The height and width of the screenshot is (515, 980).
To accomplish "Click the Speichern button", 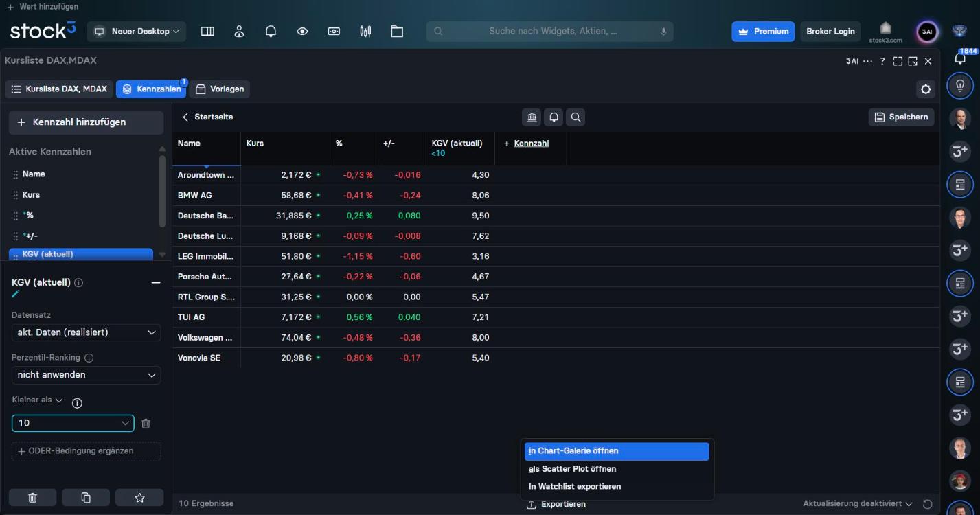I will [x=901, y=117].
